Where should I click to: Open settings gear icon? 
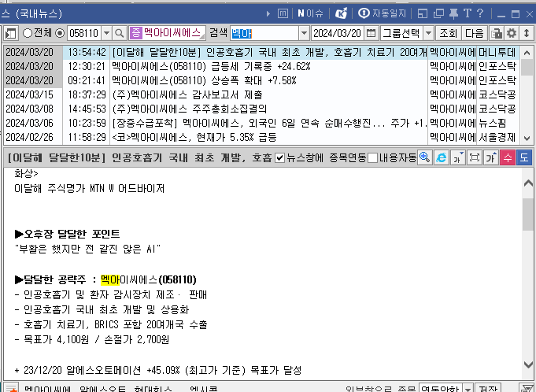[512, 34]
